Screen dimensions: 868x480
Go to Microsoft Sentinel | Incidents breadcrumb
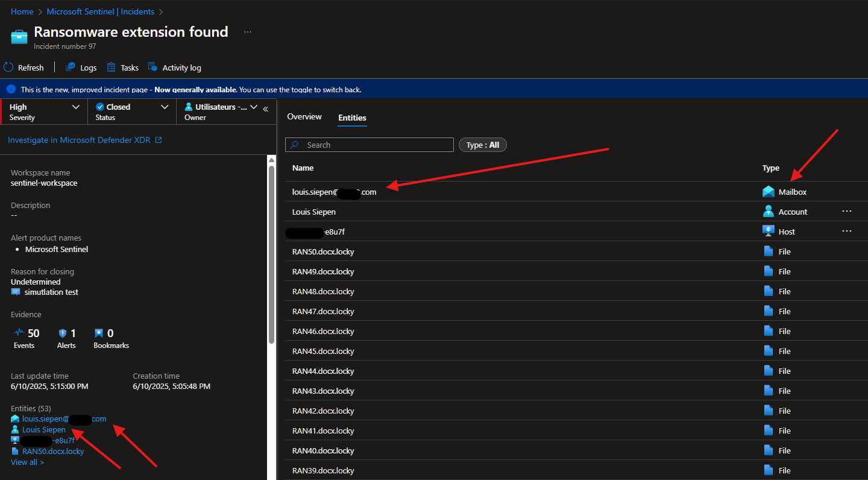[x=101, y=11]
